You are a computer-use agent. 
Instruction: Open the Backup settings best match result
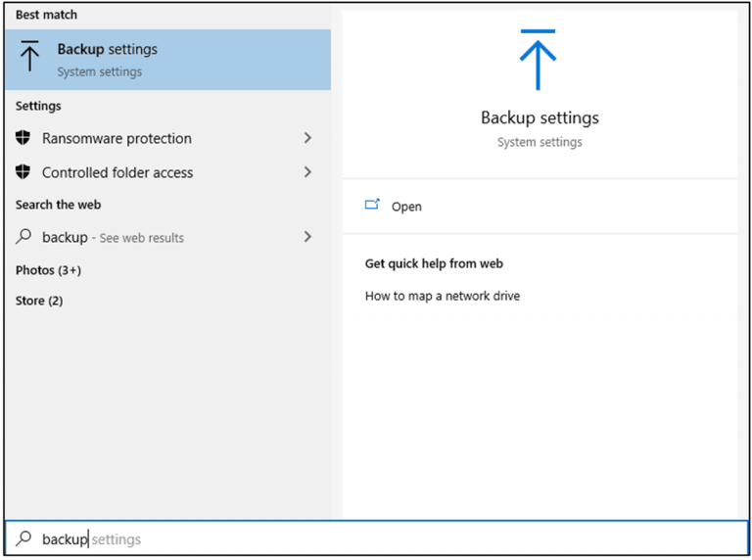coord(166,59)
